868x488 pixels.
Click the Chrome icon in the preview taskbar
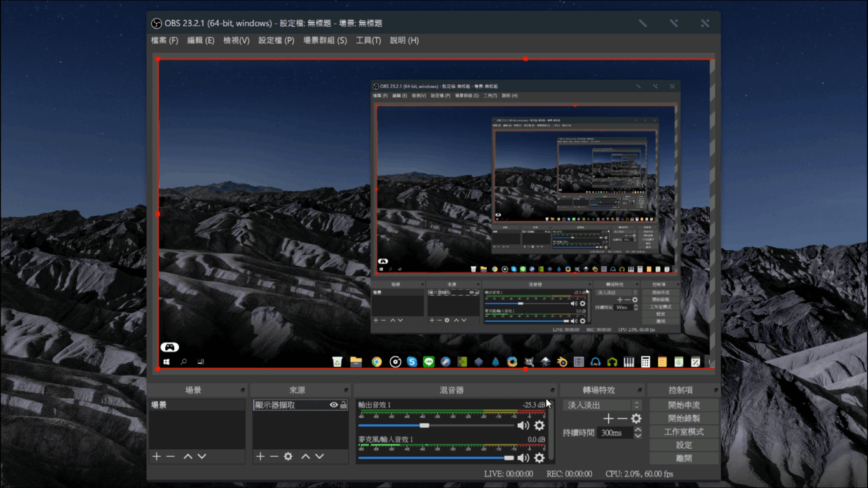click(x=376, y=362)
